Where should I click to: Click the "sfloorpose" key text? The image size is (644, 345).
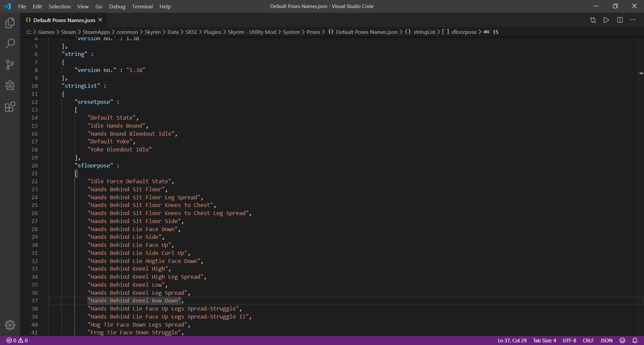[94, 165]
